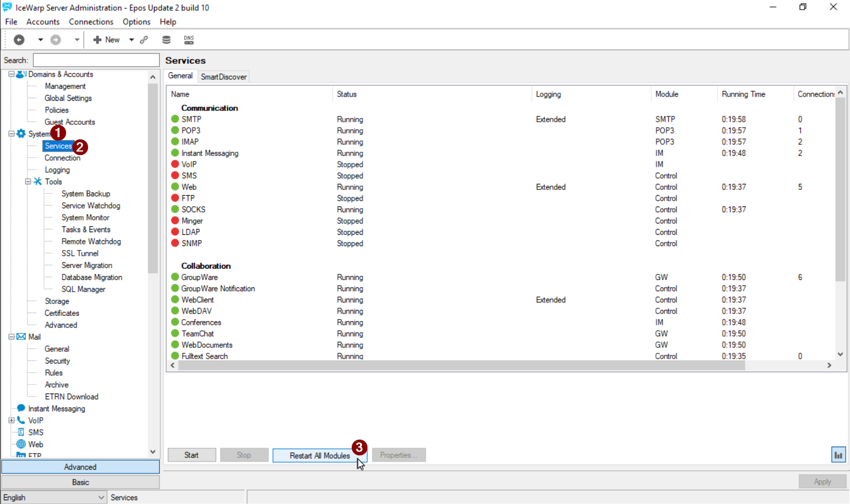Click the DNS tool icon in toolbar
This screenshot has height=504, width=850.
[189, 40]
